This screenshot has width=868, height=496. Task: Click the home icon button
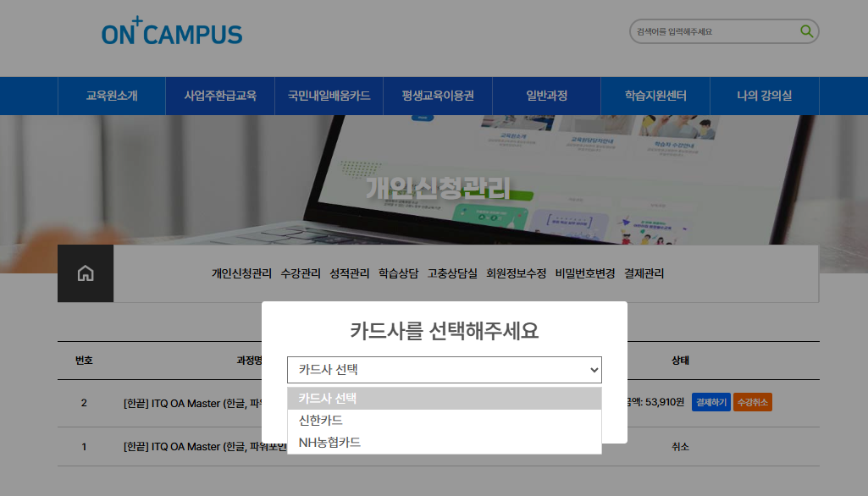pyautogui.click(x=86, y=273)
